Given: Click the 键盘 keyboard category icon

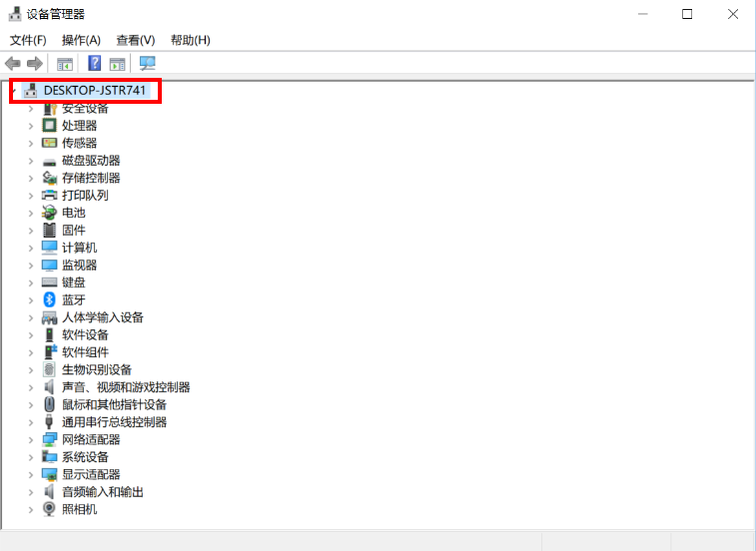Looking at the screenshot, I should [50, 282].
